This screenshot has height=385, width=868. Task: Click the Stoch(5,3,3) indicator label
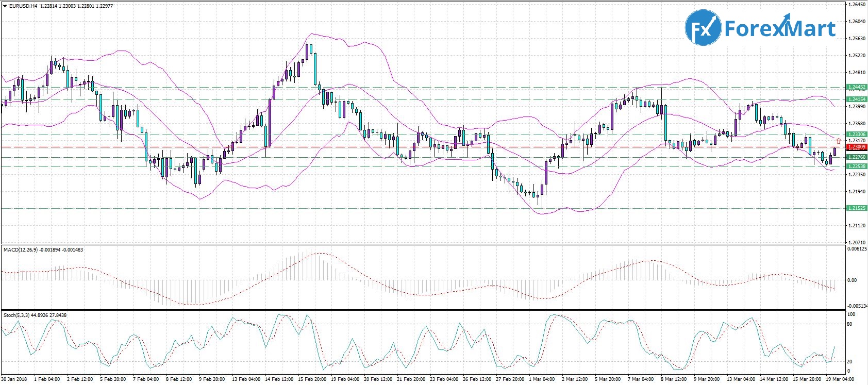[x=16, y=315]
